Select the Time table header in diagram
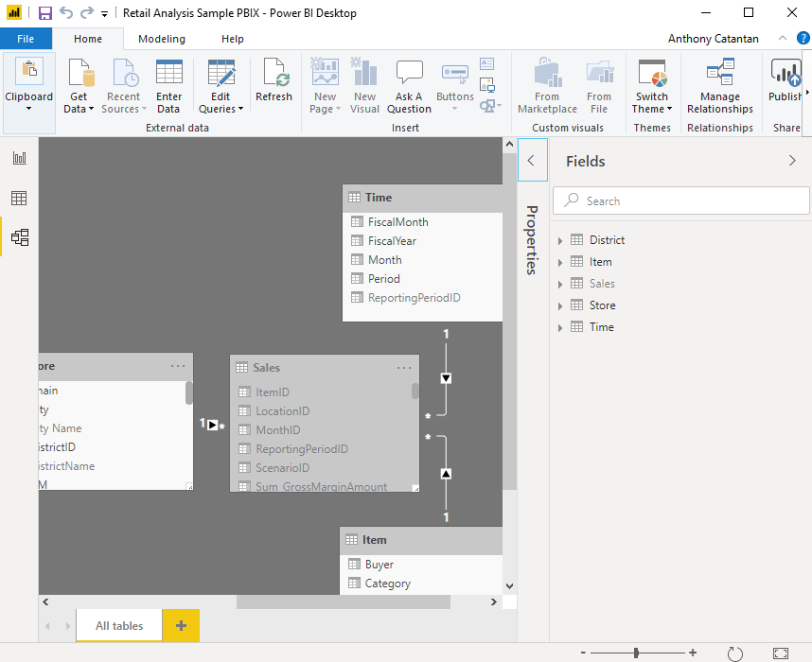Viewport: 812px width, 662px height. pos(423,198)
